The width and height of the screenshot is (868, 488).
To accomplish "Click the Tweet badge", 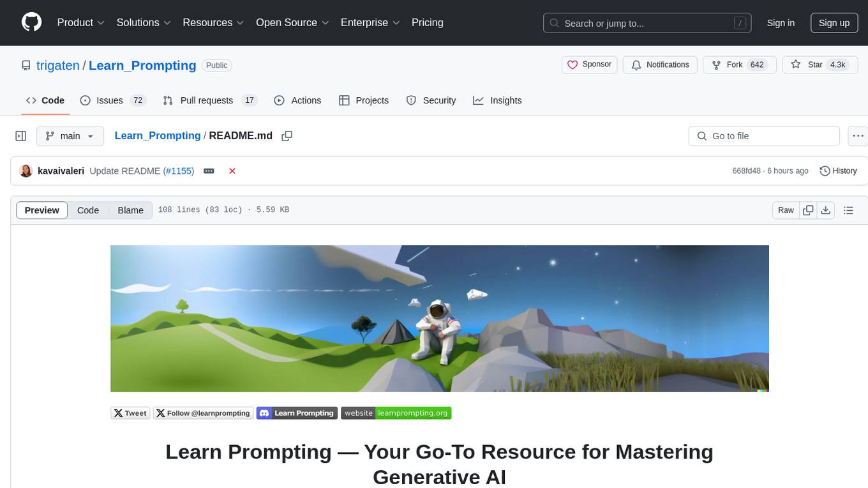I will tap(131, 413).
